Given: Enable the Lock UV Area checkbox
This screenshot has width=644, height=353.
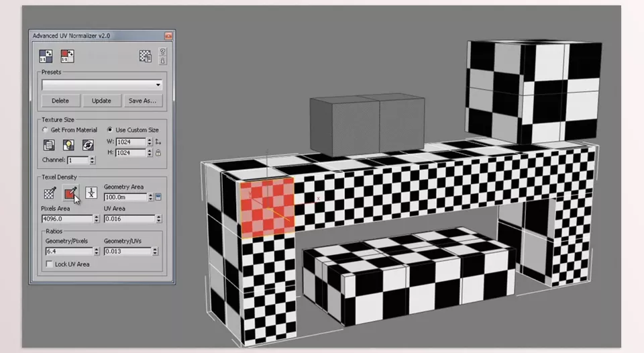Looking at the screenshot, I should (x=50, y=264).
